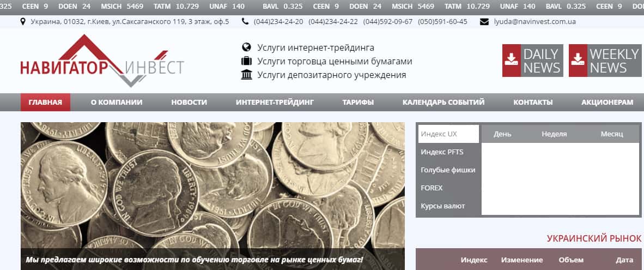Open the КОНТАКТЫ menu item
Viewport: 644px width, 270px height.
pyautogui.click(x=533, y=103)
